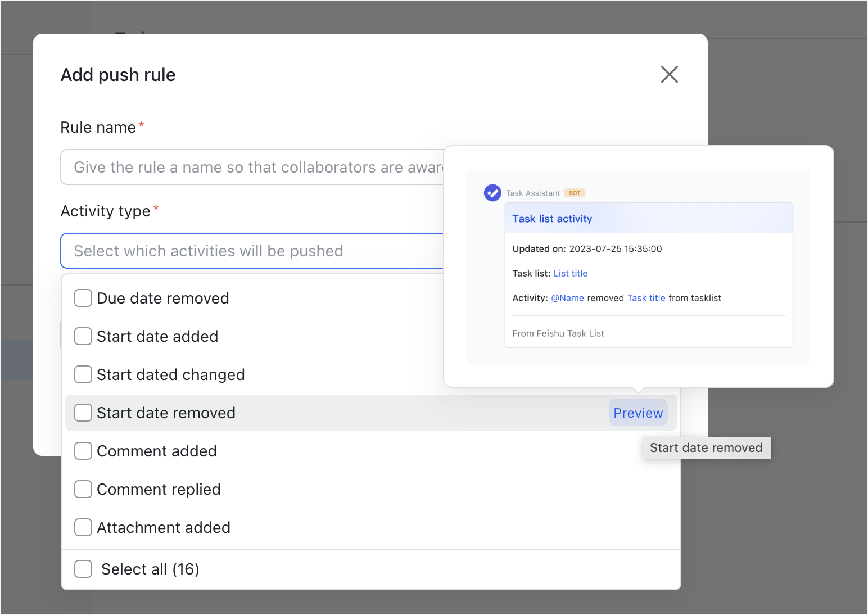Image resolution: width=868 pixels, height=615 pixels.
Task: Enable the Attachment added option
Action: [x=83, y=527]
